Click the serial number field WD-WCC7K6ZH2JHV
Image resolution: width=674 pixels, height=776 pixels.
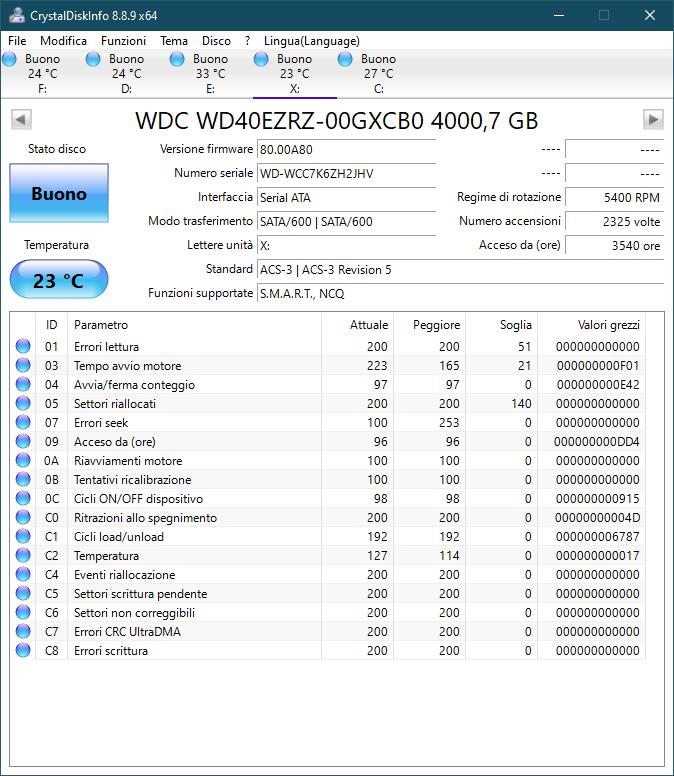(x=346, y=173)
